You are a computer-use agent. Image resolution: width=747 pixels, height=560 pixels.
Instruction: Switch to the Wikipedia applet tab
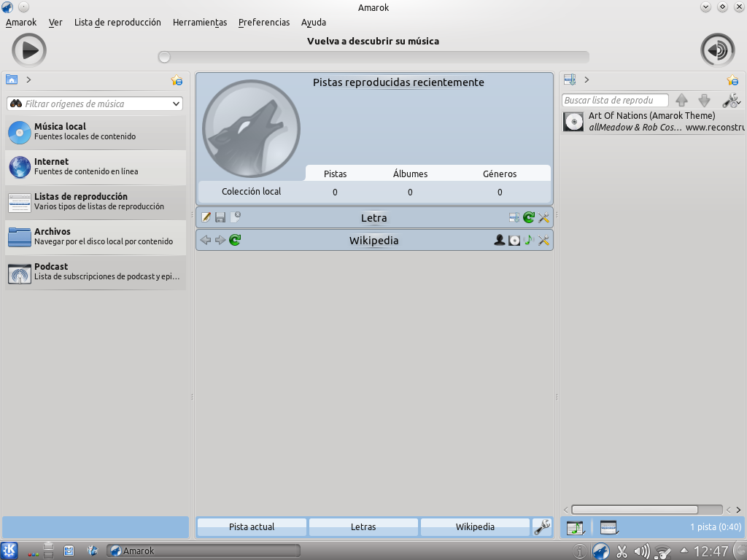coord(475,526)
